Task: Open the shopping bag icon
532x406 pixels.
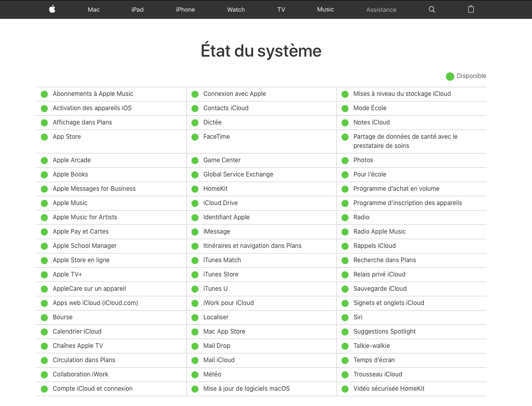Action: [471, 9]
